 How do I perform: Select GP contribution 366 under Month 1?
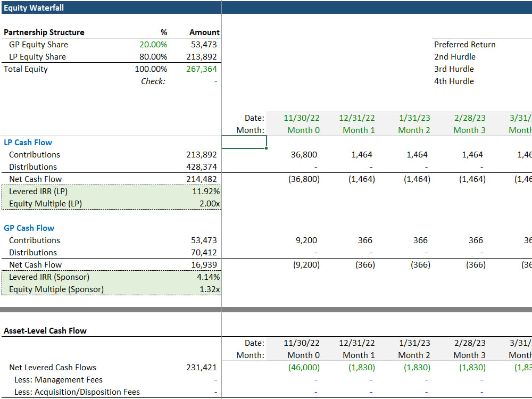(365, 240)
